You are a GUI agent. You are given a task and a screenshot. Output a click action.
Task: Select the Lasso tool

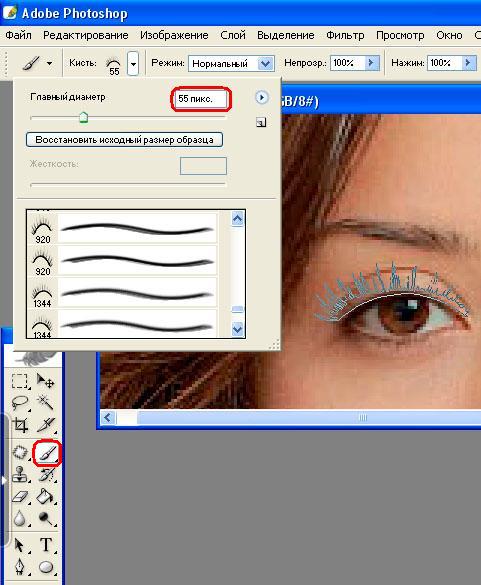coord(19,403)
